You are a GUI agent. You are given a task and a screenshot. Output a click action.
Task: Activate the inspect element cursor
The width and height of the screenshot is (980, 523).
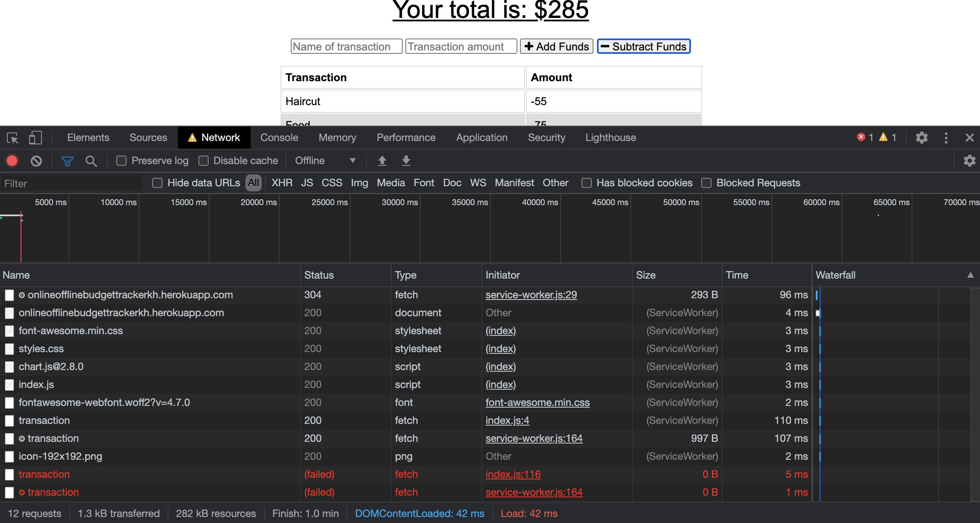(12, 138)
